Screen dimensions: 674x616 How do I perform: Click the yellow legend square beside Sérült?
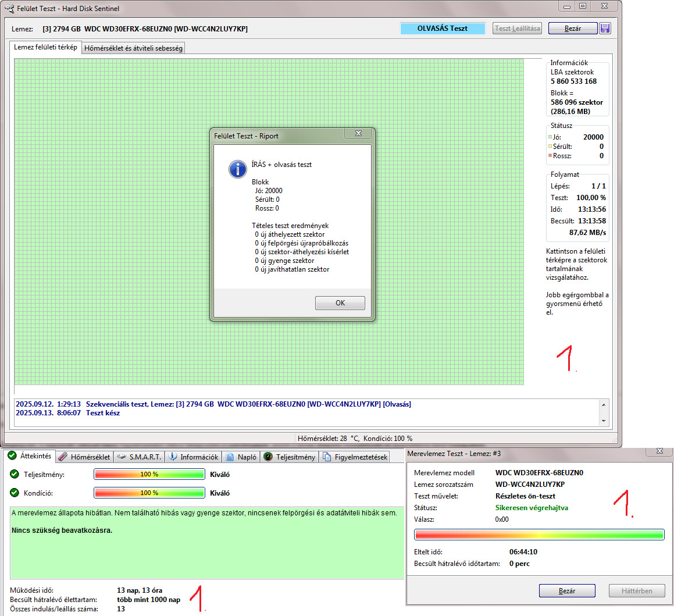click(550, 146)
